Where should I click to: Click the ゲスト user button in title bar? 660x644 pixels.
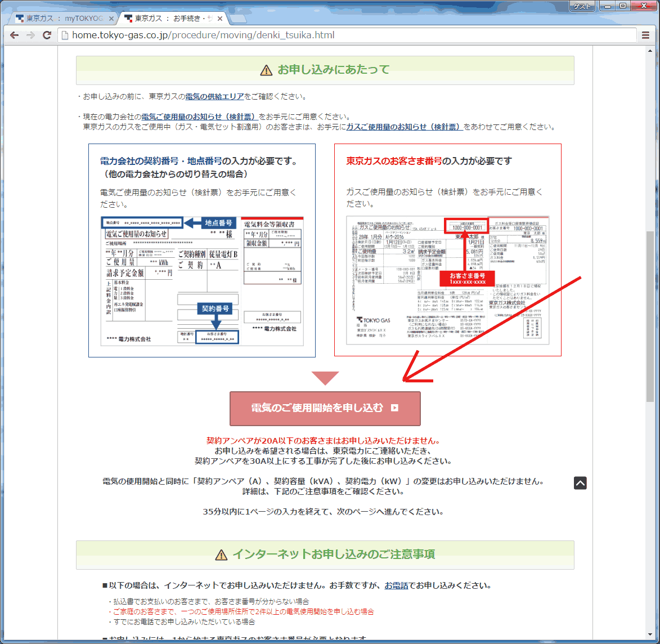582,6
